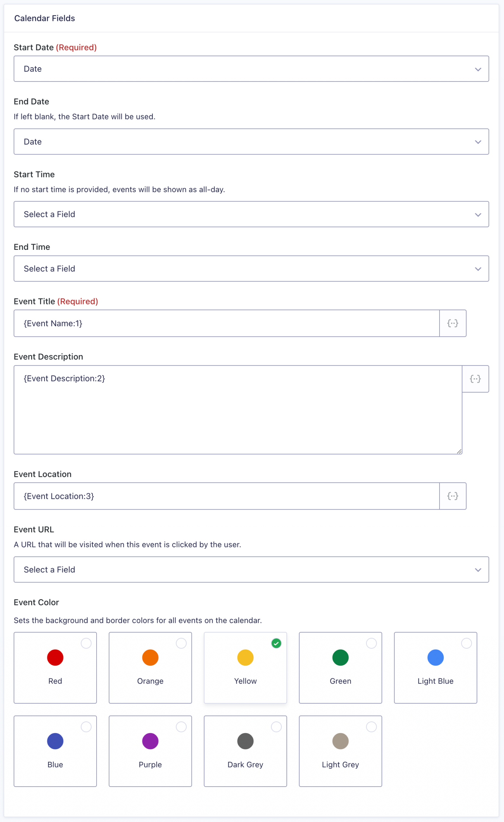504x822 pixels.
Task: Open the End Date dropdown
Action: coord(251,142)
